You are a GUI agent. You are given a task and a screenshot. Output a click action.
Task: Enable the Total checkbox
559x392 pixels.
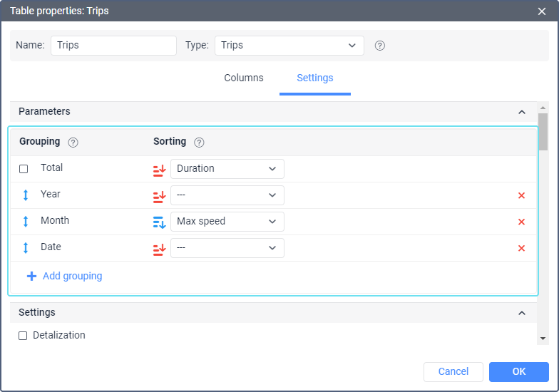[24, 169]
